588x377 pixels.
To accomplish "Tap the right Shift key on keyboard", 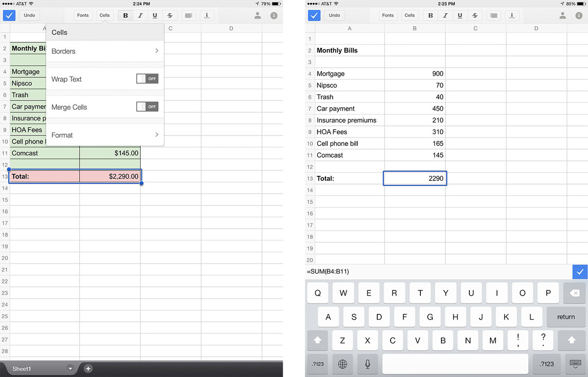I will (x=571, y=340).
